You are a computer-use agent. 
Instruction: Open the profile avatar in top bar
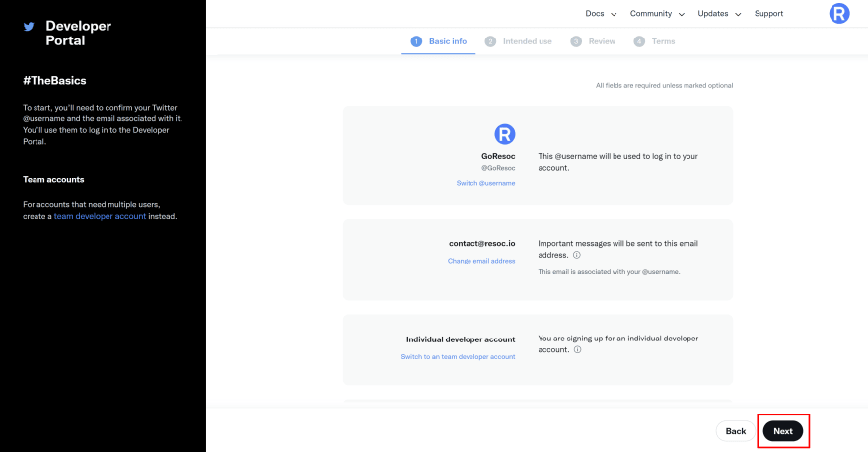click(x=839, y=13)
